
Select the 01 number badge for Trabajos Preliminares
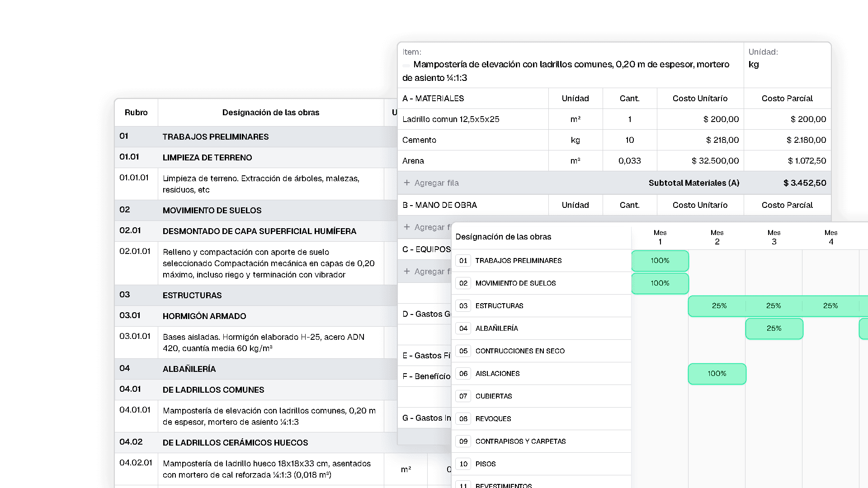(x=463, y=261)
